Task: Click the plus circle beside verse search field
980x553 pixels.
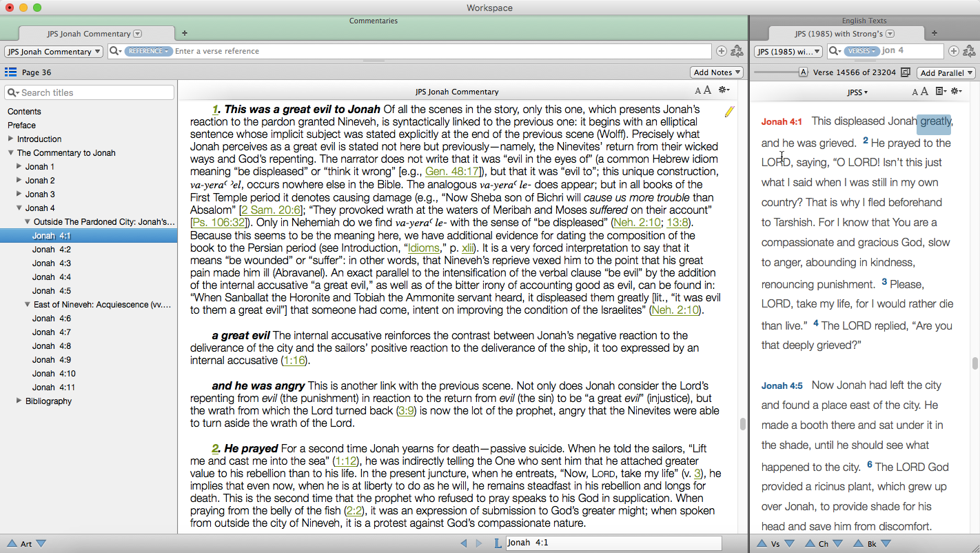Action: 954,51
